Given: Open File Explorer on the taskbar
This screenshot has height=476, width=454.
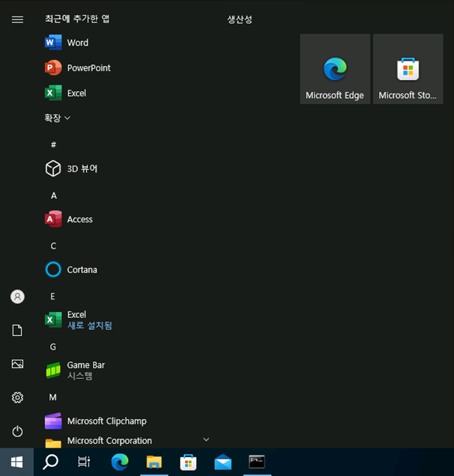Looking at the screenshot, I should pyautogui.click(x=154, y=462).
